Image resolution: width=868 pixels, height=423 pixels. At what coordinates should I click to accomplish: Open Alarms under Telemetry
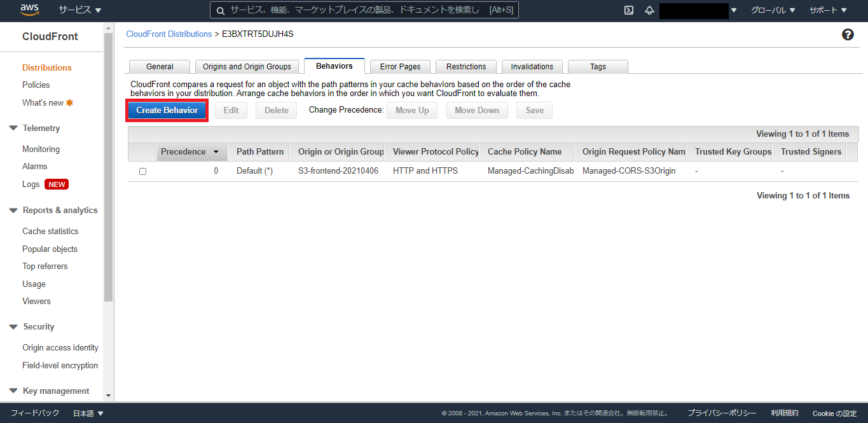tap(35, 167)
